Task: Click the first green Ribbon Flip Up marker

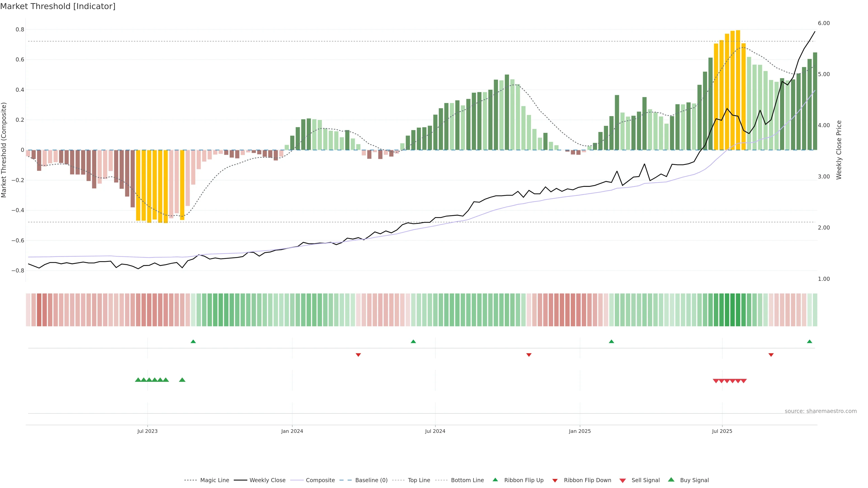Action: tap(193, 342)
